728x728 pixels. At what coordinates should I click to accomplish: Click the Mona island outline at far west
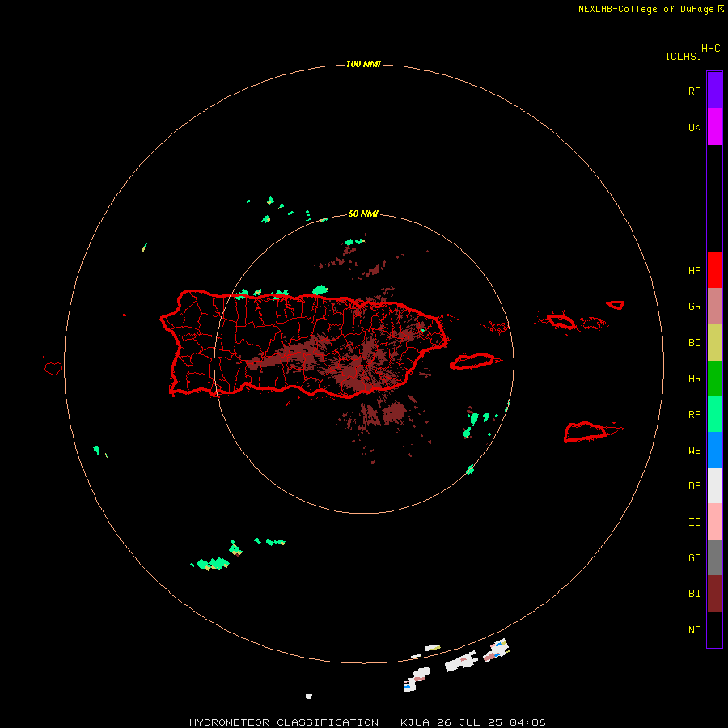(53, 369)
